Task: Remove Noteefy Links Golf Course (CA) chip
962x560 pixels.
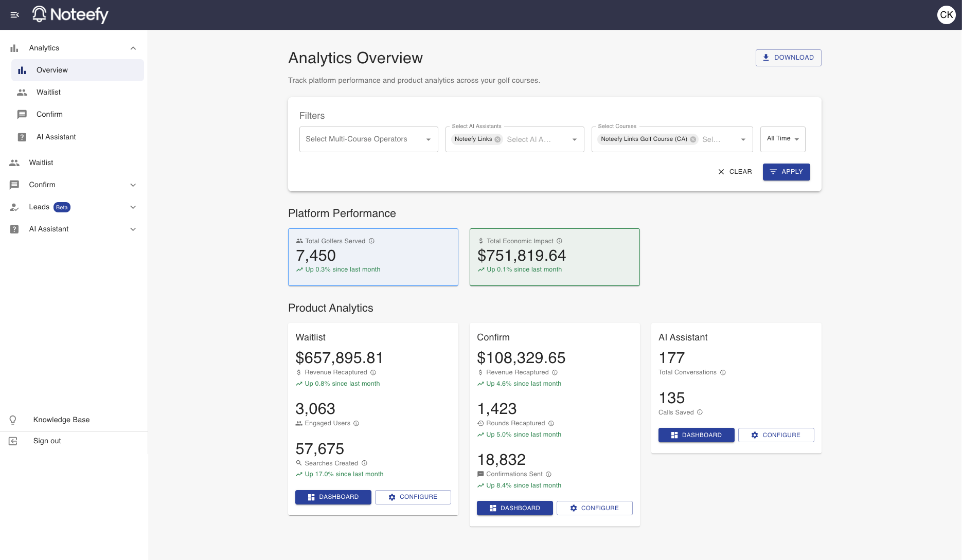Action: 693,139
